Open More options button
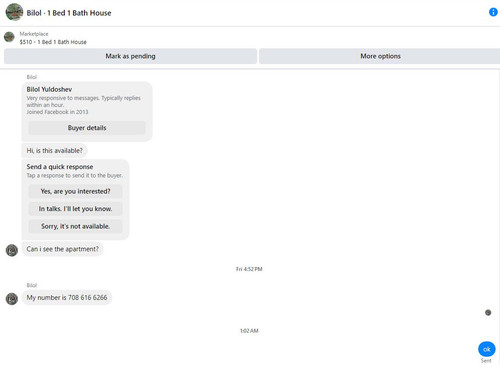The height and width of the screenshot is (367, 500). coord(380,56)
